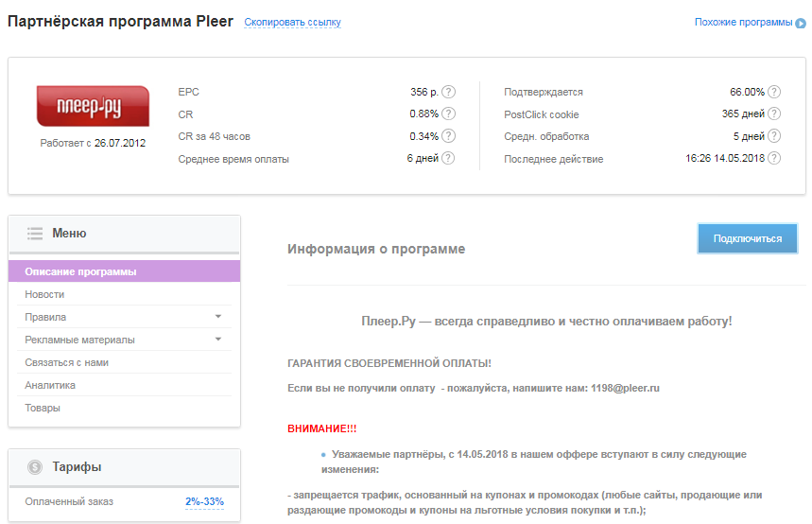This screenshot has height=524, width=812.
Task: Click the 365 дней cookie value
Action: [743, 114]
